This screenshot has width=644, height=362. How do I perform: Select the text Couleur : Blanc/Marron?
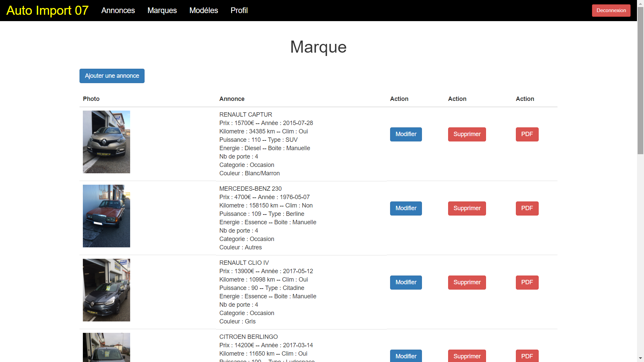click(250, 173)
